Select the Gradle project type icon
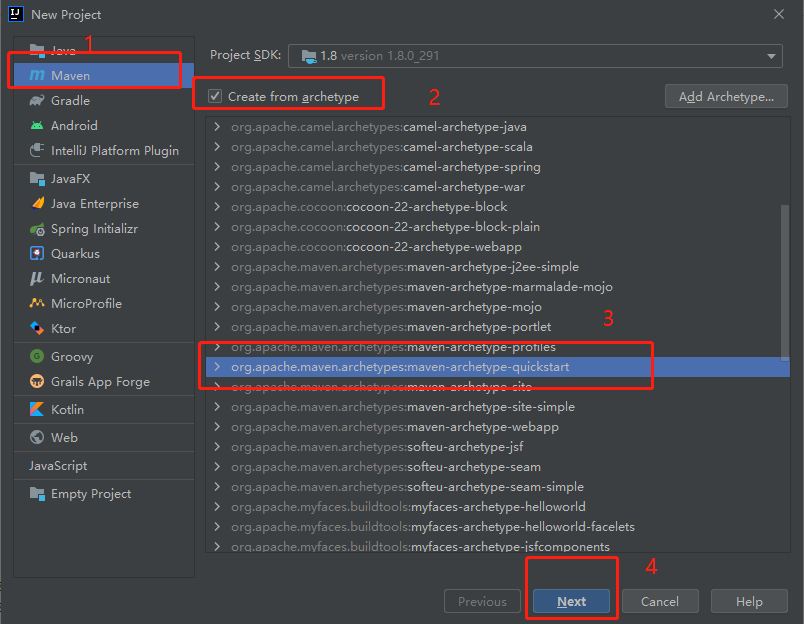This screenshot has width=804, height=624. pos(37,100)
